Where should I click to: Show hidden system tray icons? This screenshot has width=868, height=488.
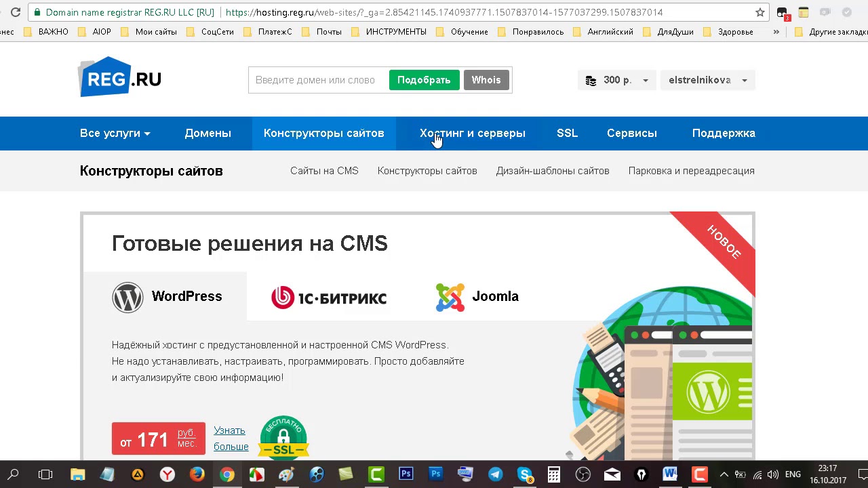point(724,474)
